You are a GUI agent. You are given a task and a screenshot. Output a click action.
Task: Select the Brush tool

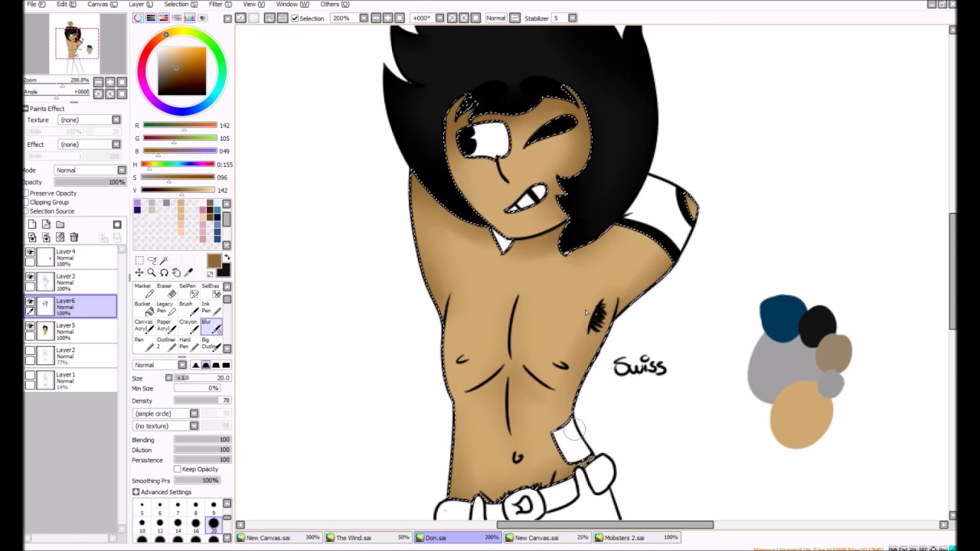[x=188, y=308]
